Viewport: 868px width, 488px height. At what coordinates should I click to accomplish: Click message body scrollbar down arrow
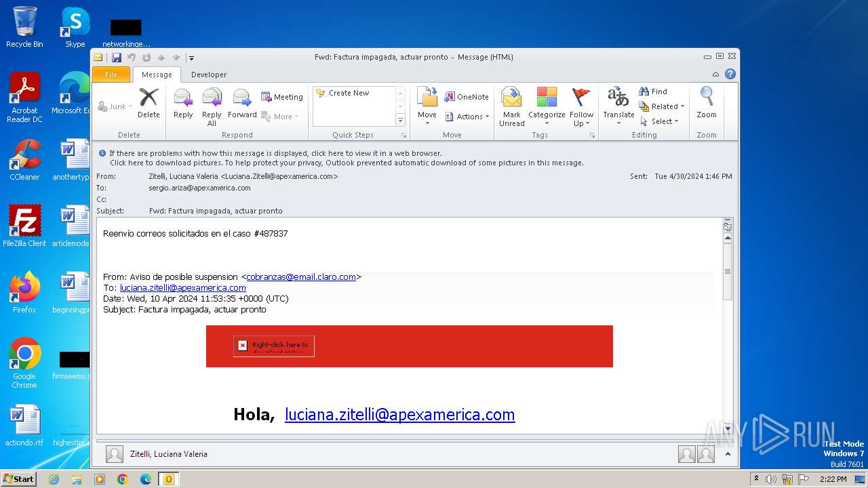[728, 428]
